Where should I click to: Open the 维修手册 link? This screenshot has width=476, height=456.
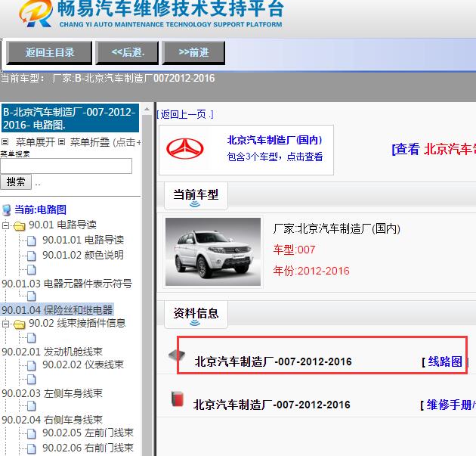point(451,405)
